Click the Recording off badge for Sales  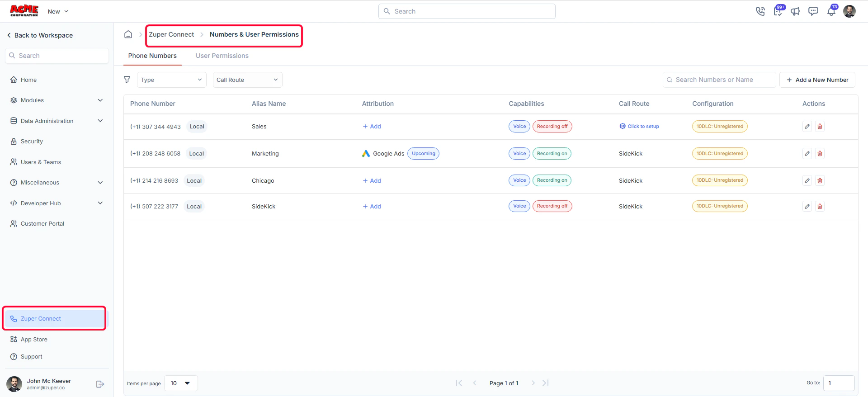click(x=552, y=127)
